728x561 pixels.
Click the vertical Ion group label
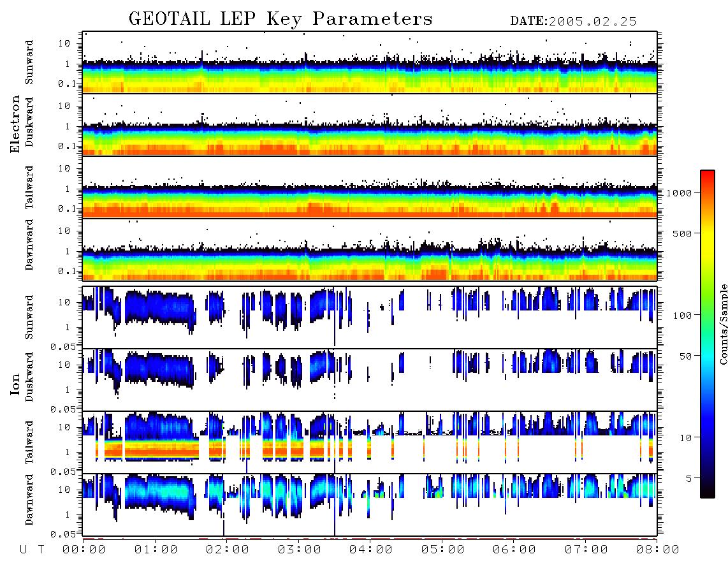pos(15,384)
